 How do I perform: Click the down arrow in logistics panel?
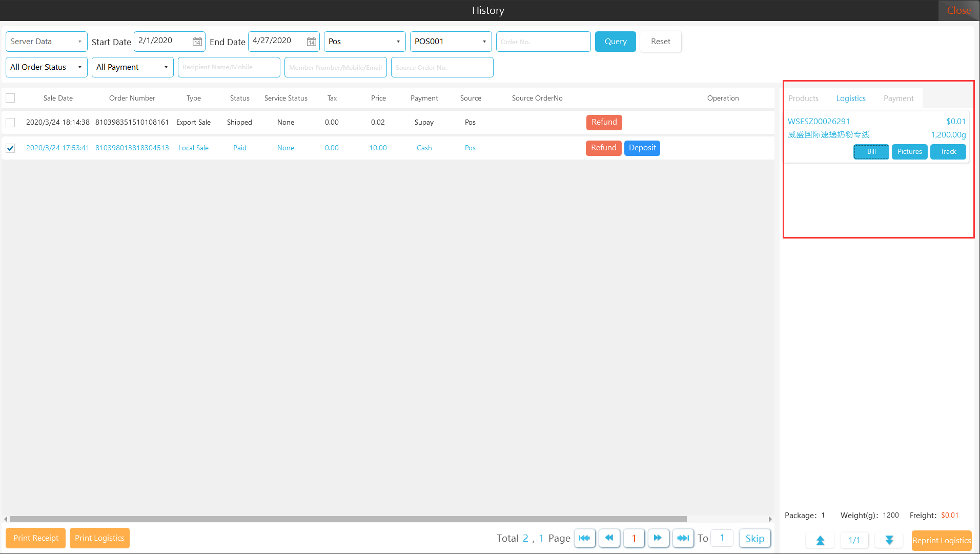pos(889,540)
